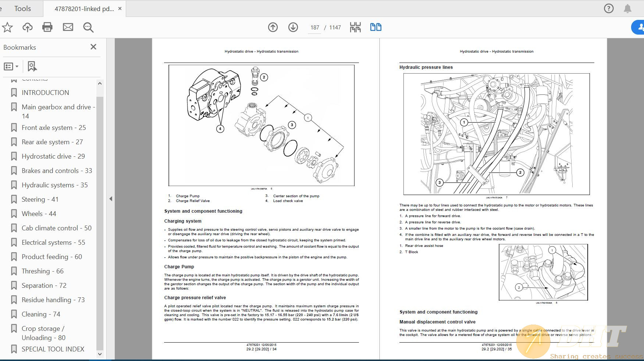Click the email envelope icon

68,27
